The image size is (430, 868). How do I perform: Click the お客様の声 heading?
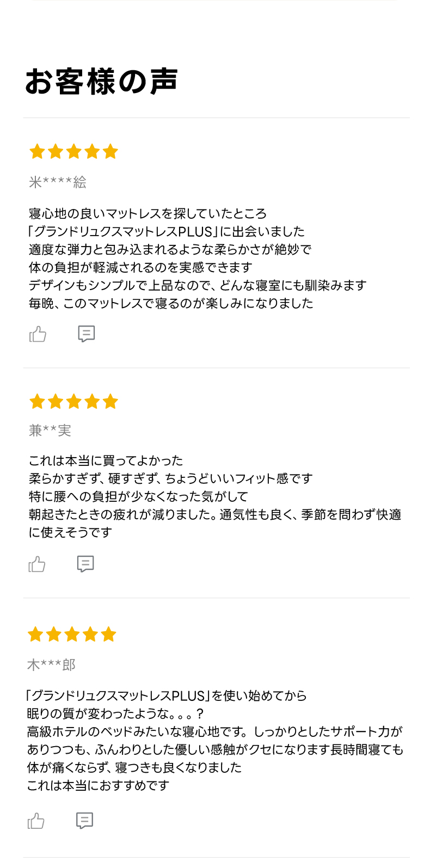pyautogui.click(x=101, y=82)
